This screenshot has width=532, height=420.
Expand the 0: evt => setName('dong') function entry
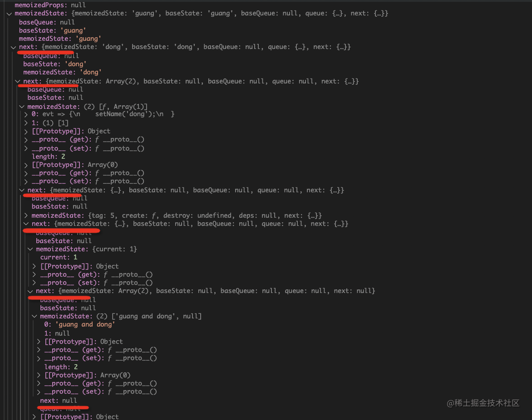click(26, 114)
